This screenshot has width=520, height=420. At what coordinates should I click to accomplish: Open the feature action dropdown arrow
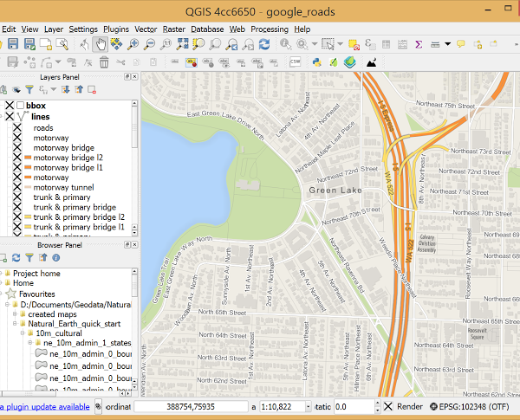(315, 44)
